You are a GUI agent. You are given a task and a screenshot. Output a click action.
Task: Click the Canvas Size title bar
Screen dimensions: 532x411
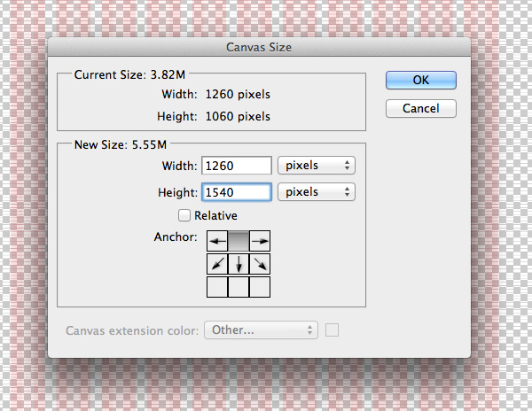(x=259, y=47)
